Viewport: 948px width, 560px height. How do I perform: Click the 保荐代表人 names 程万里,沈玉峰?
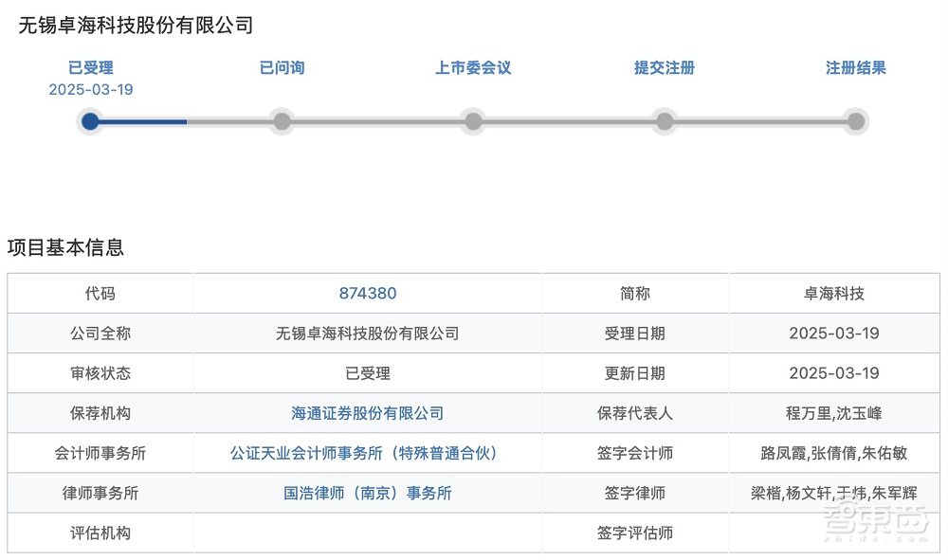click(x=832, y=412)
